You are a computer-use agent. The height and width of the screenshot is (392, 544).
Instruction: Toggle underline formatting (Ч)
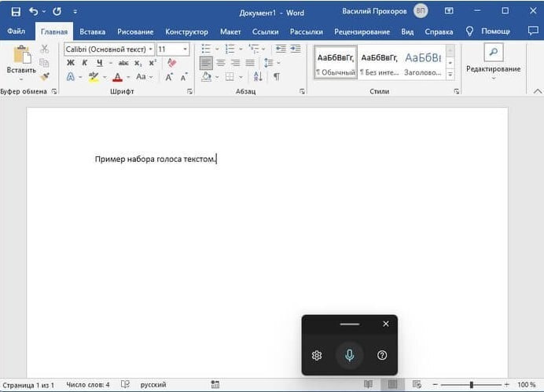pyautogui.click(x=100, y=63)
